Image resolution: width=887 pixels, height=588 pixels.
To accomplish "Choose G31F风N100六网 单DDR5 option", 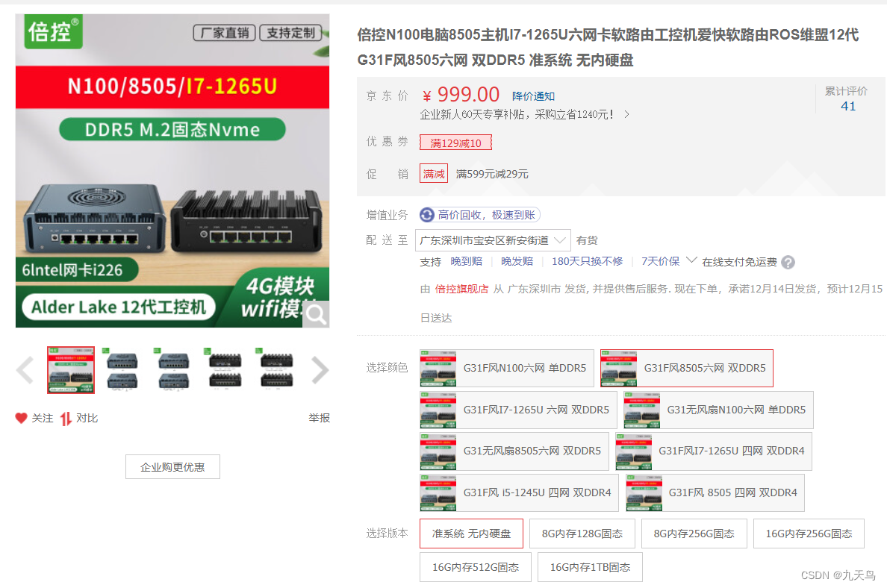I will click(x=507, y=368).
